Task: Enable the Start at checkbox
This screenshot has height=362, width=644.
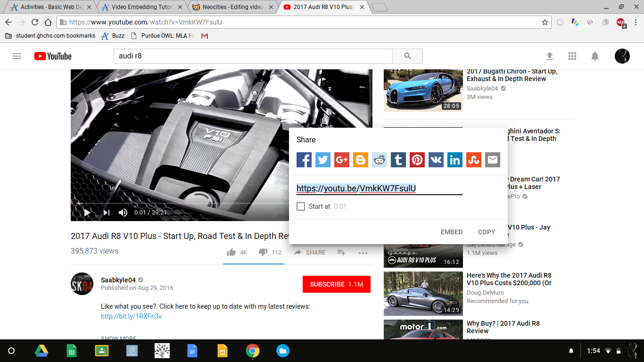Action: (x=301, y=206)
